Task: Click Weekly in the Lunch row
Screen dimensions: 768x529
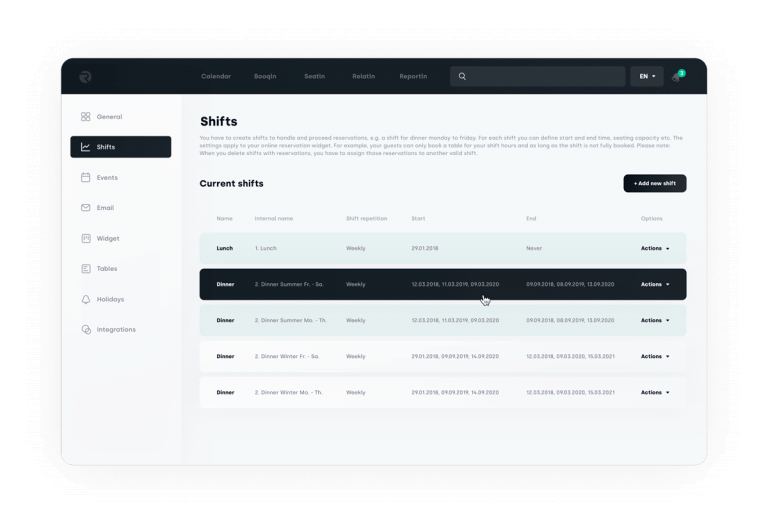Action: pos(356,248)
